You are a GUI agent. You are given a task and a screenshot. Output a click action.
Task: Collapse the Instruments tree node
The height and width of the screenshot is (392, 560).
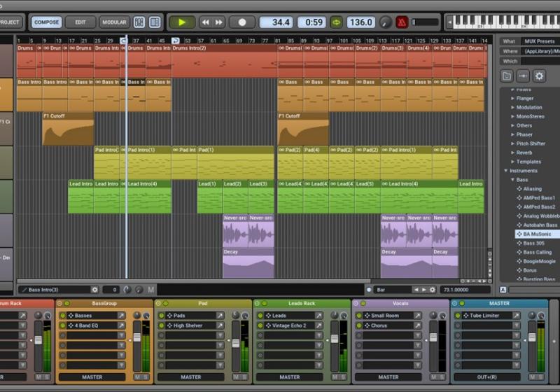[506, 171]
